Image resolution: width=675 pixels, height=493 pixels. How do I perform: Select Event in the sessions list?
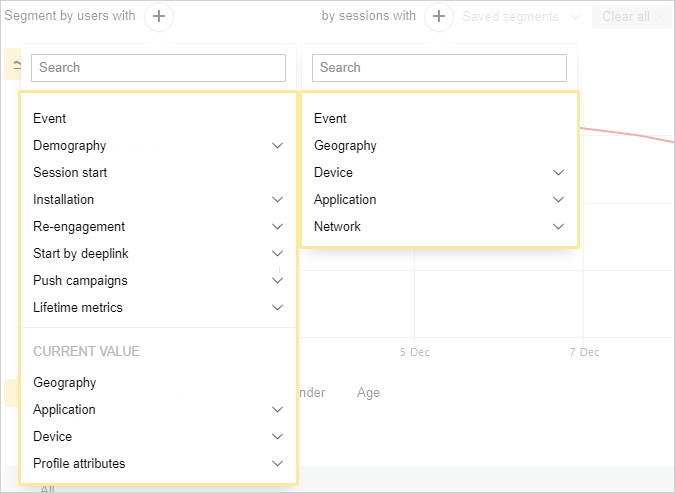click(x=330, y=119)
